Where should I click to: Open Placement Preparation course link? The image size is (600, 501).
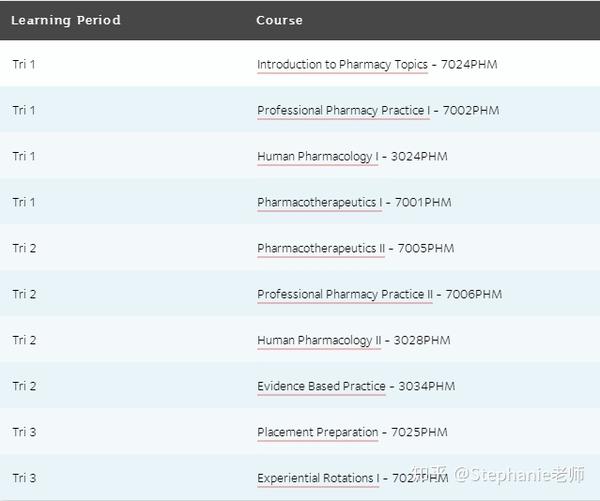tap(318, 432)
